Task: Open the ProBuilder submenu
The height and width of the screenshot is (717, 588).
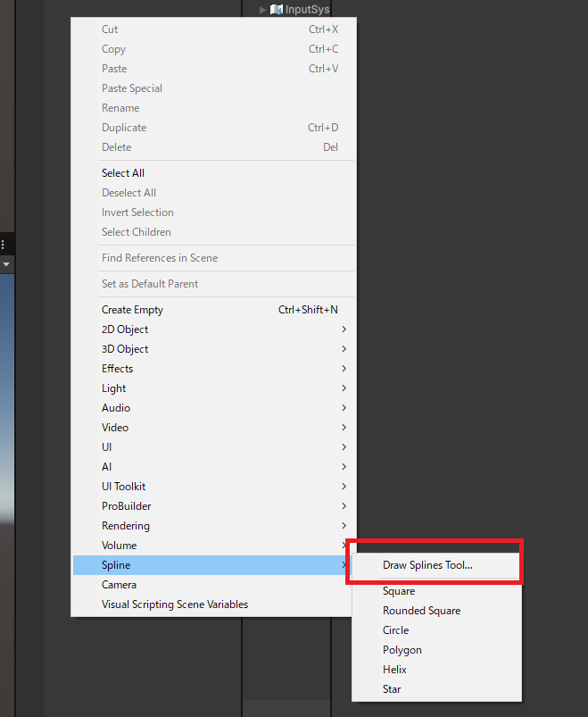Action: (127, 506)
